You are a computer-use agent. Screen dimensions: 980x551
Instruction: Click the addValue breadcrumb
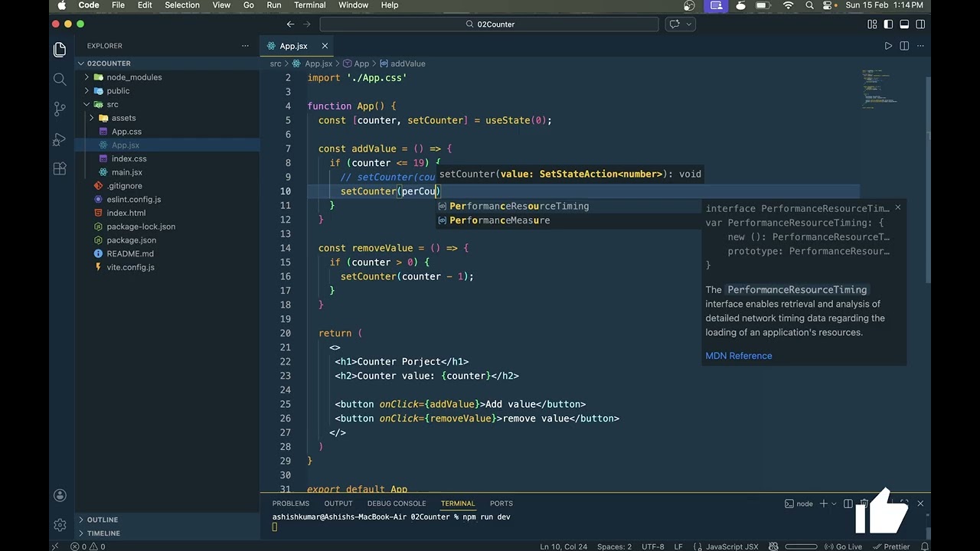click(403, 64)
